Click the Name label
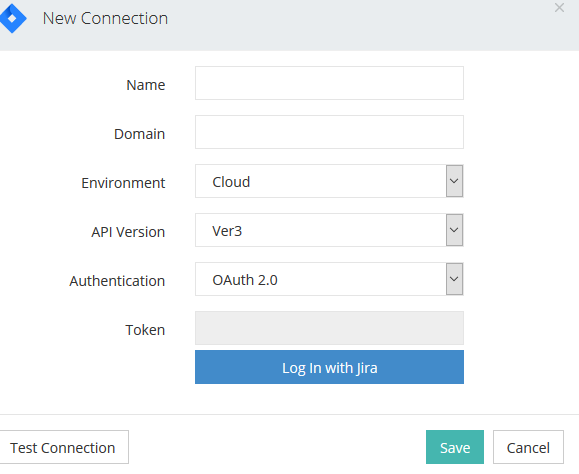 click(x=145, y=85)
